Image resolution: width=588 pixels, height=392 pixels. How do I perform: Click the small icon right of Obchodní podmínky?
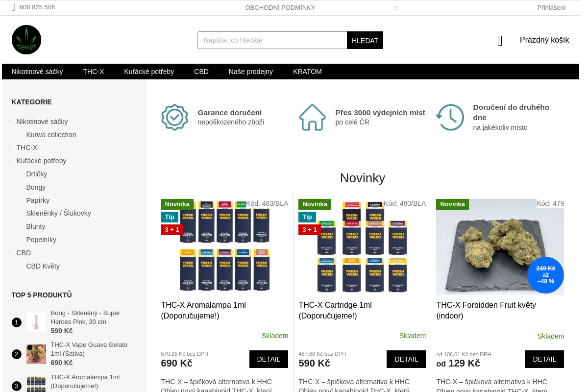pyautogui.click(x=395, y=8)
